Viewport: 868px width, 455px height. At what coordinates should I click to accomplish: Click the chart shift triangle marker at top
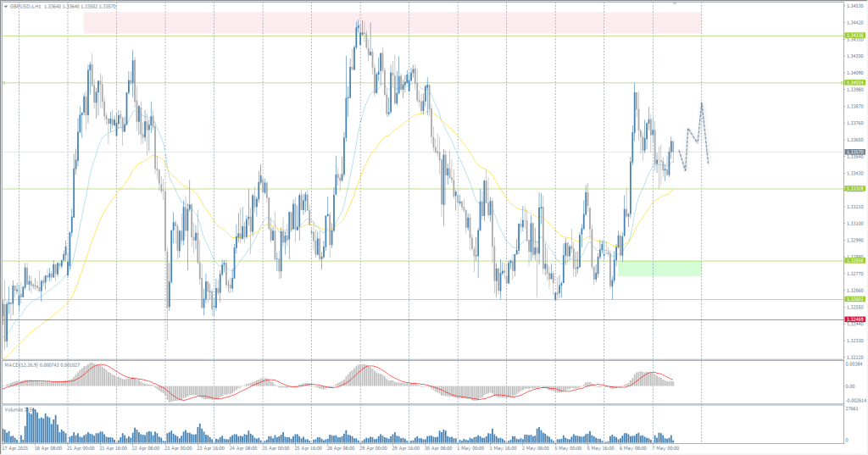click(675, 3)
